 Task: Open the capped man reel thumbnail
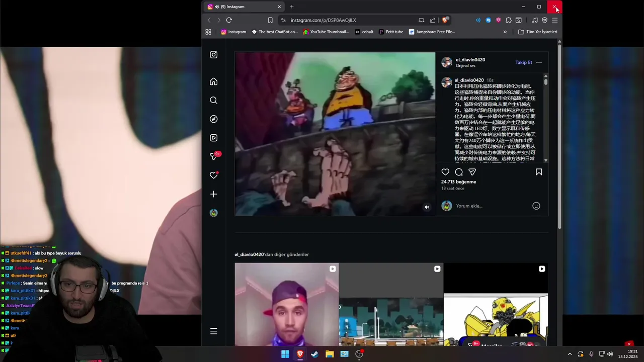[286, 304]
